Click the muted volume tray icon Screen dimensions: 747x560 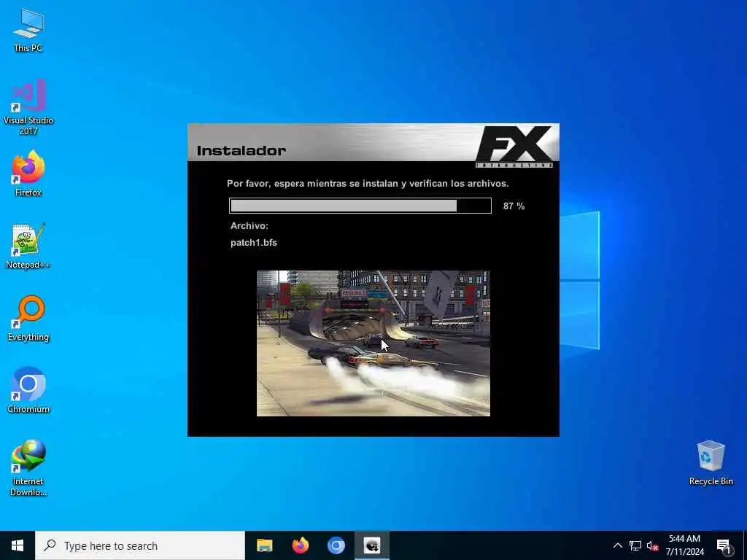click(x=652, y=545)
